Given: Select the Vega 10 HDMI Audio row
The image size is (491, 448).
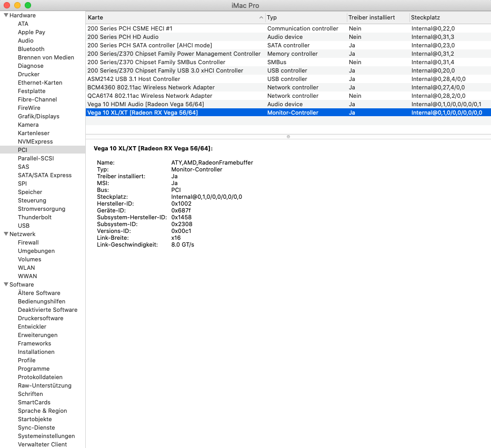Looking at the screenshot, I should pyautogui.click(x=288, y=105).
